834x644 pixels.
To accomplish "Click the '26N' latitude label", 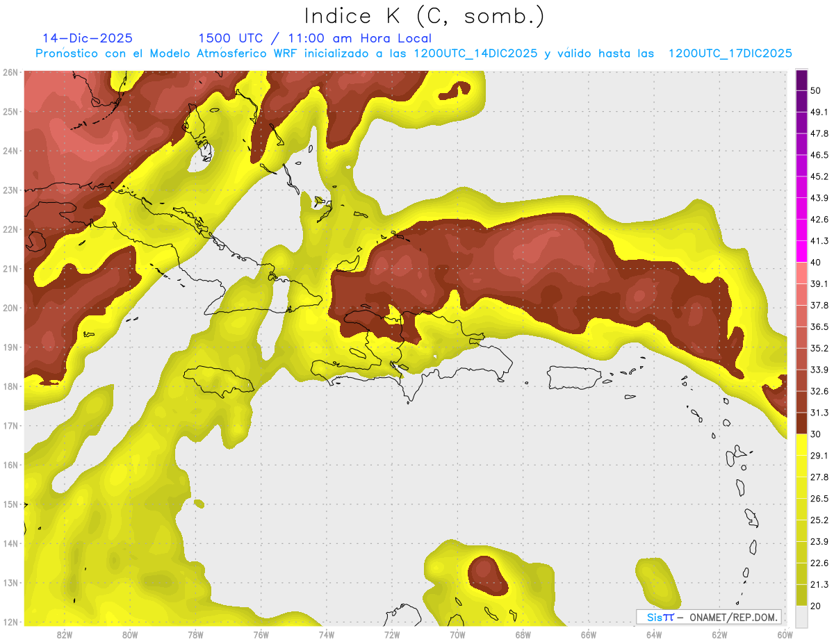I will tap(10, 72).
